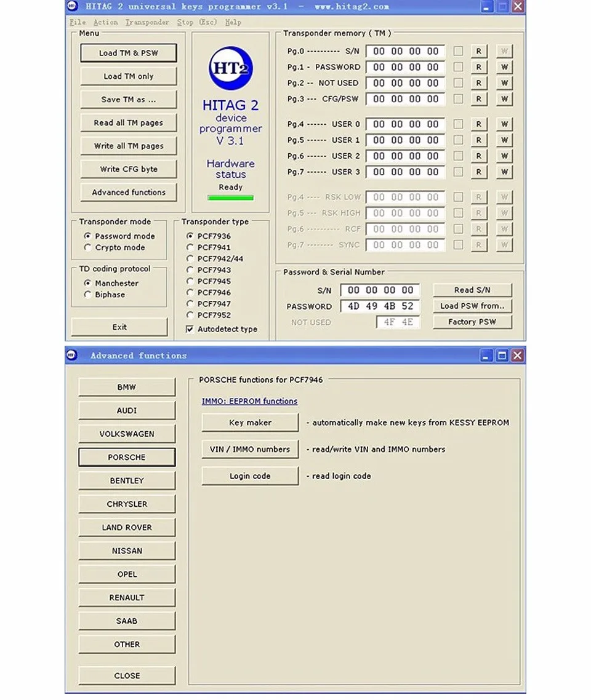This screenshot has width=591, height=700.
Task: Open the Help menu
Action: [233, 22]
